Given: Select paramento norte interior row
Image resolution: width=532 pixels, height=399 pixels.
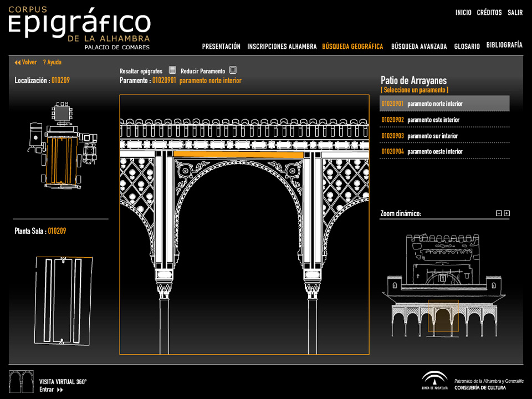Looking at the screenshot, I should click(x=444, y=104).
